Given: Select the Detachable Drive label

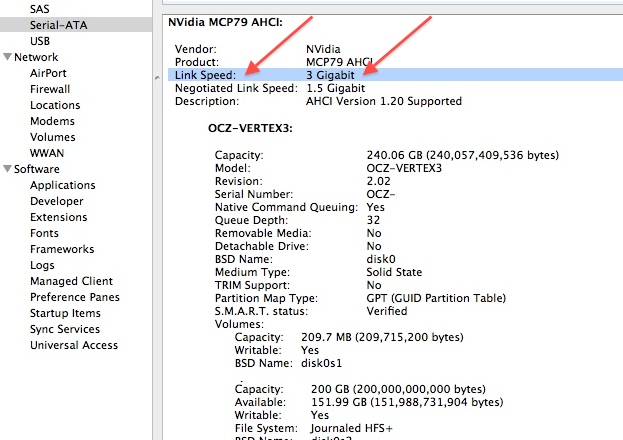Looking at the screenshot, I should 261,246.
